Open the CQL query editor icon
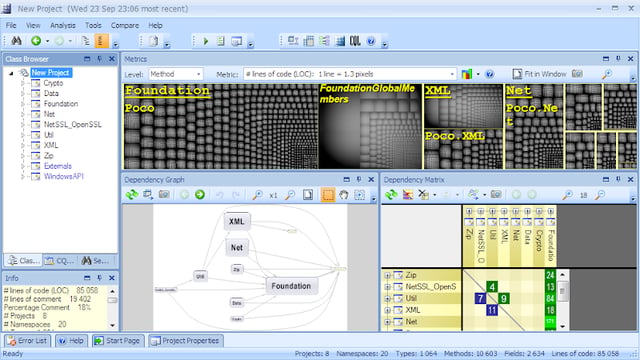The height and width of the screenshot is (360, 640). (355, 41)
